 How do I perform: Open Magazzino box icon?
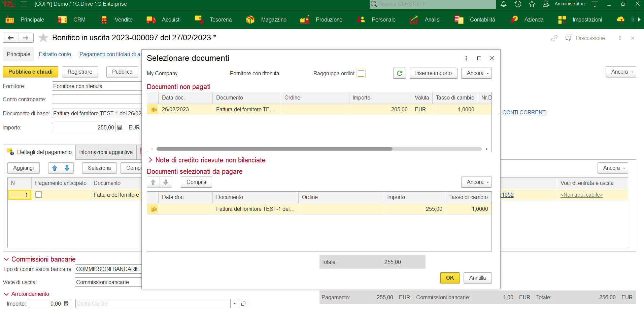tap(250, 19)
